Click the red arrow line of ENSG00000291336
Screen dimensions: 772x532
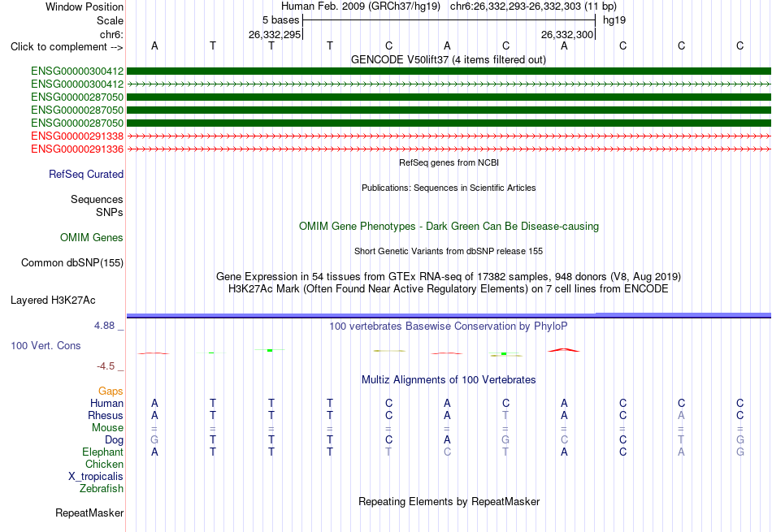click(x=449, y=149)
